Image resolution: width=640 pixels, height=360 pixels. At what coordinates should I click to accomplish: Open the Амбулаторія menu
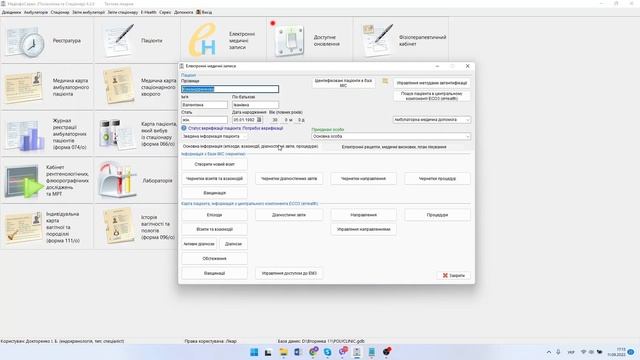pyautogui.click(x=36, y=12)
